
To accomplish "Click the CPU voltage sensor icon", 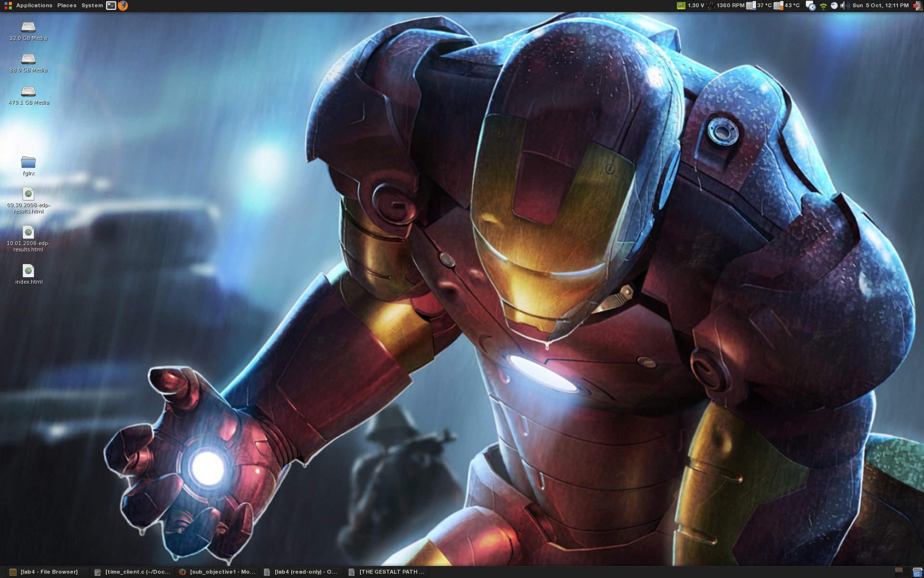I will click(x=681, y=6).
